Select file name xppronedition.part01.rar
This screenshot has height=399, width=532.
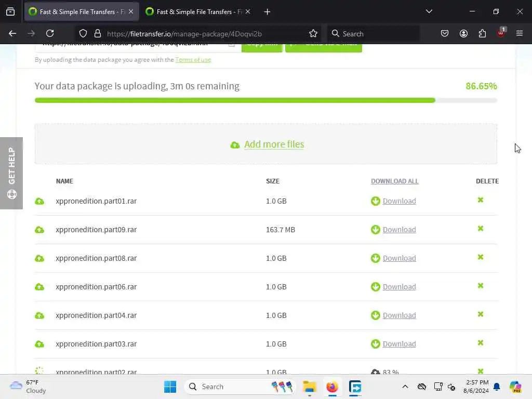pyautogui.click(x=96, y=201)
